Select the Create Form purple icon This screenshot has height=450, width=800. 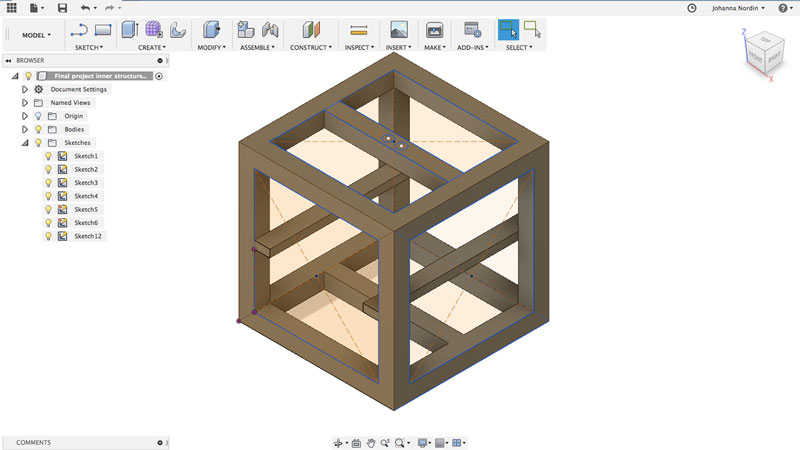[154, 30]
